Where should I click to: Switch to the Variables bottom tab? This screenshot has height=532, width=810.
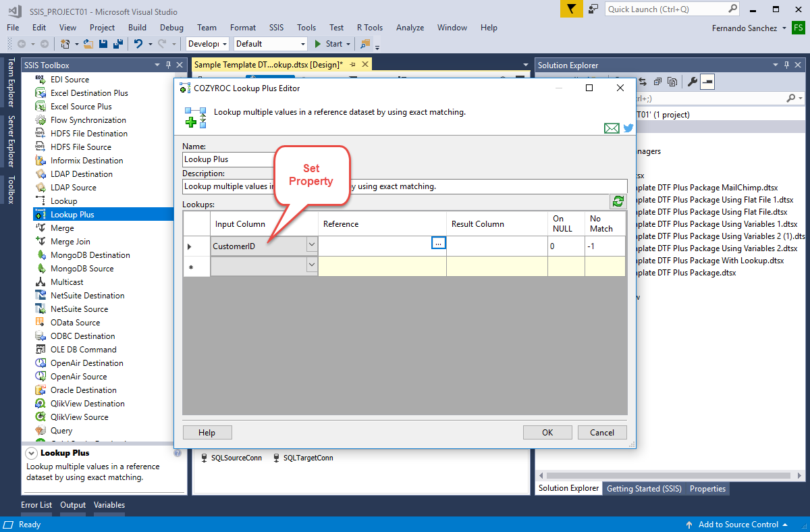(109, 505)
